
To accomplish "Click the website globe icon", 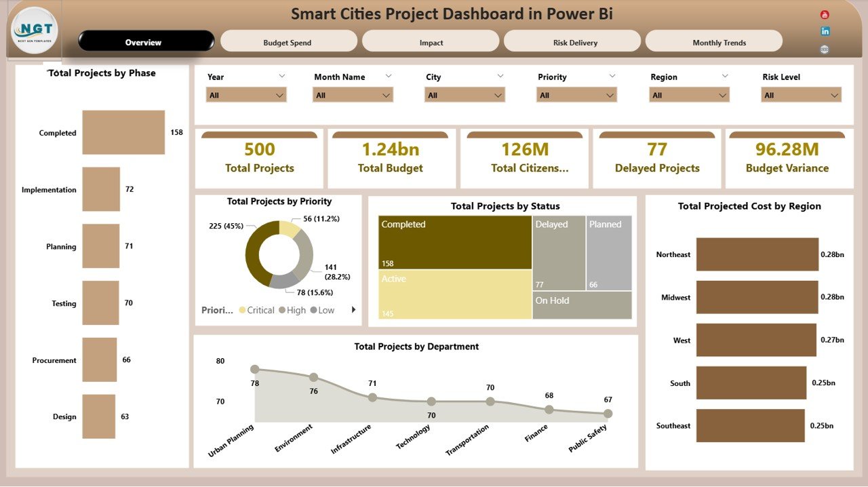I will pyautogui.click(x=824, y=48).
